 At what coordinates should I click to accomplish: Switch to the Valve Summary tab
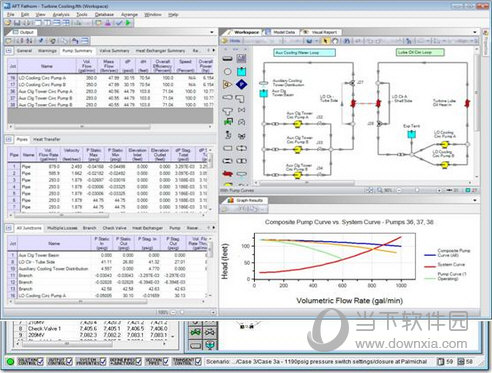coord(114,51)
